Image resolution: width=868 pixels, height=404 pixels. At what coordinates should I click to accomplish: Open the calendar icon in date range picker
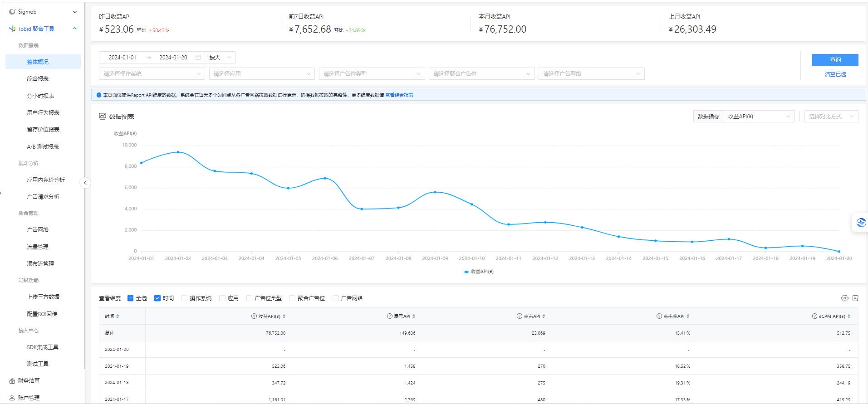point(198,58)
